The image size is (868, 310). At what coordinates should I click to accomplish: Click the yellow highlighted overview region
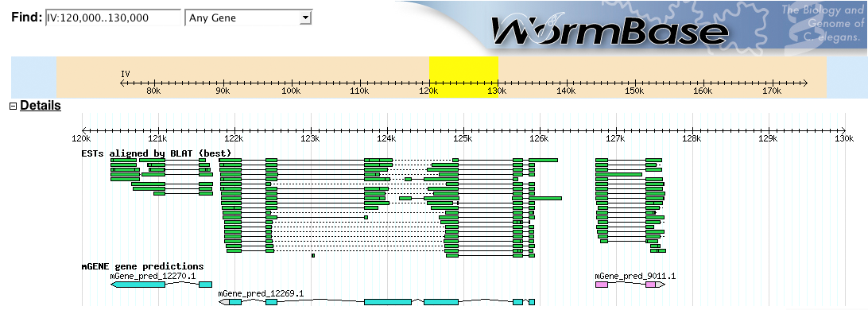pyautogui.click(x=463, y=77)
